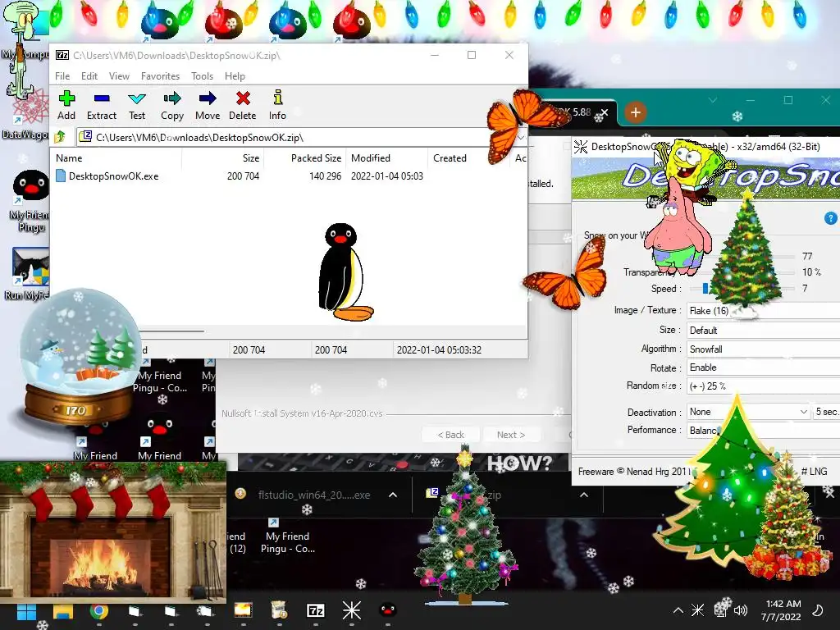Switch to Chrome from the taskbar
Image resolution: width=840 pixels, height=630 pixels.
point(98,610)
